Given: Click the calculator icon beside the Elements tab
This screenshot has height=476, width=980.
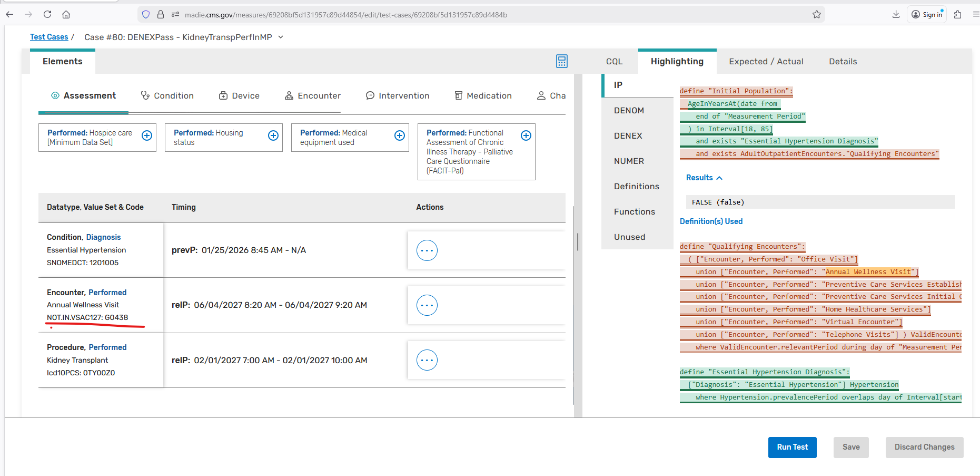Looking at the screenshot, I should 562,61.
